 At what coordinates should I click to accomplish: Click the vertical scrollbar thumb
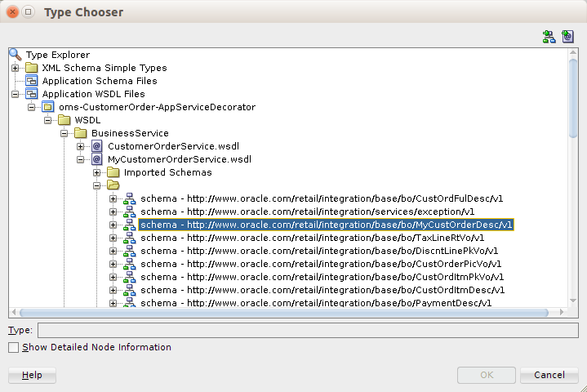[x=573, y=99]
